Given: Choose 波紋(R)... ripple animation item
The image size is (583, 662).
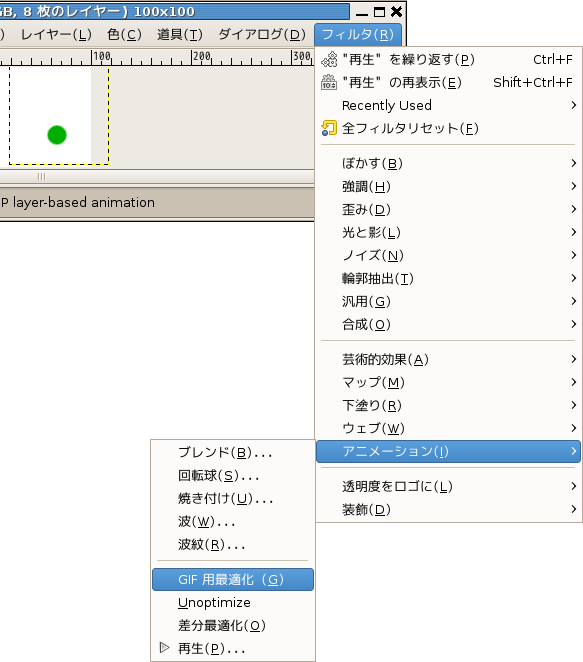Looking at the screenshot, I should (233, 545).
